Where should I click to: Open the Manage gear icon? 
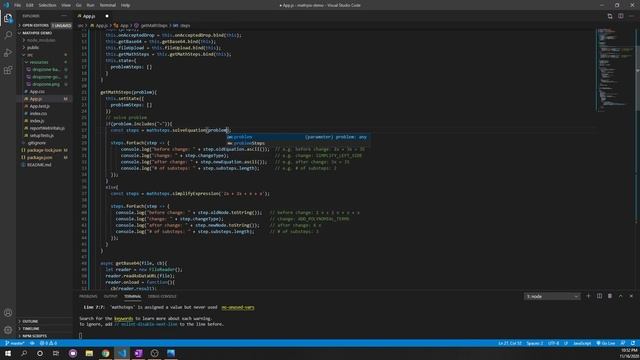tap(8, 330)
